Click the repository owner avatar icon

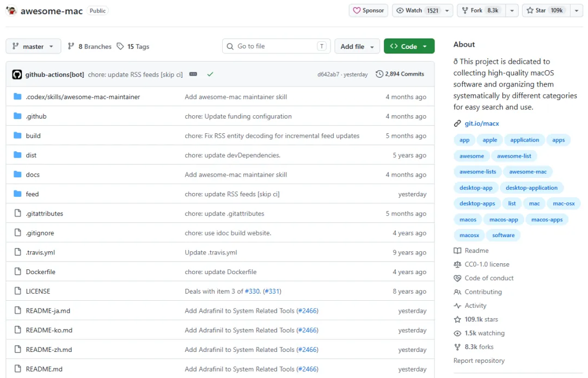[x=11, y=10]
